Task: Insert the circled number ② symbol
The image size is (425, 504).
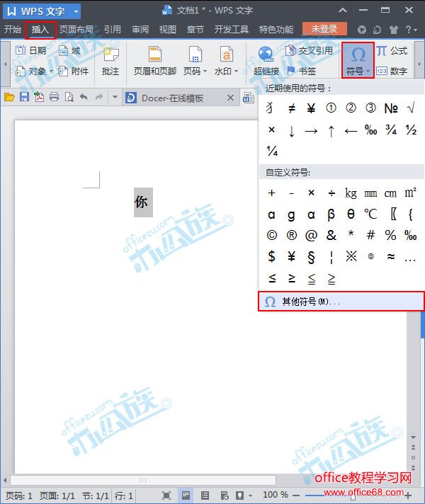Action: (351, 108)
